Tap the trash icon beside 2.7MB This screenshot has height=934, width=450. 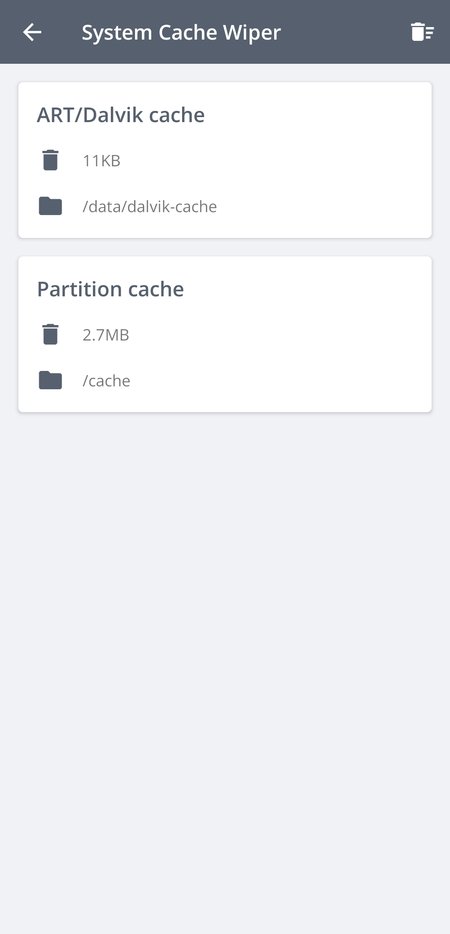click(x=51, y=335)
